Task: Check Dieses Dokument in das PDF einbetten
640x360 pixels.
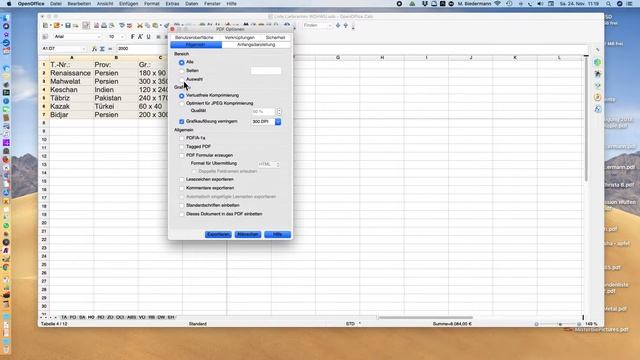Action: (182, 214)
